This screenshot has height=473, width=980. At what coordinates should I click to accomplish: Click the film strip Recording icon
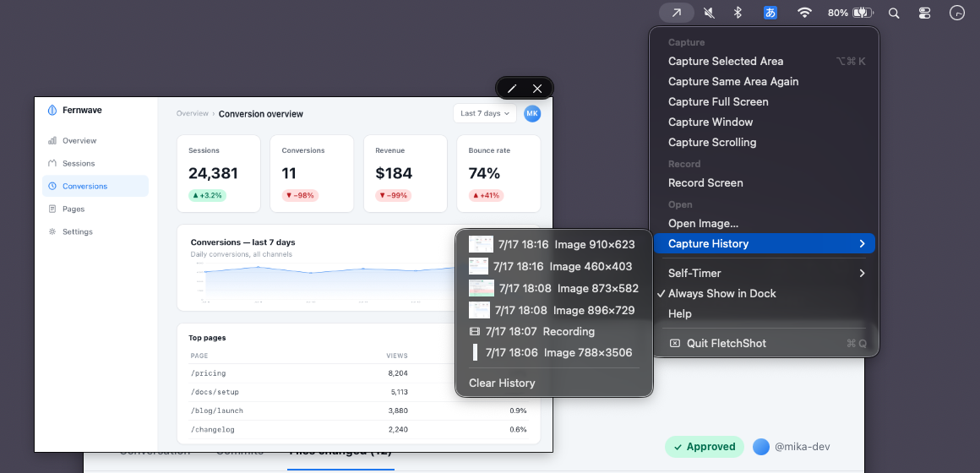click(475, 331)
